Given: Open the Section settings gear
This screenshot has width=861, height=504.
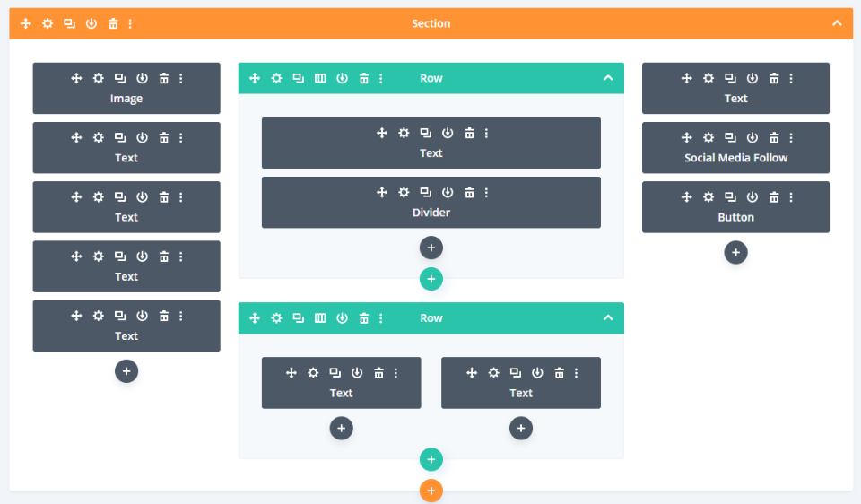Looking at the screenshot, I should pyautogui.click(x=48, y=23).
